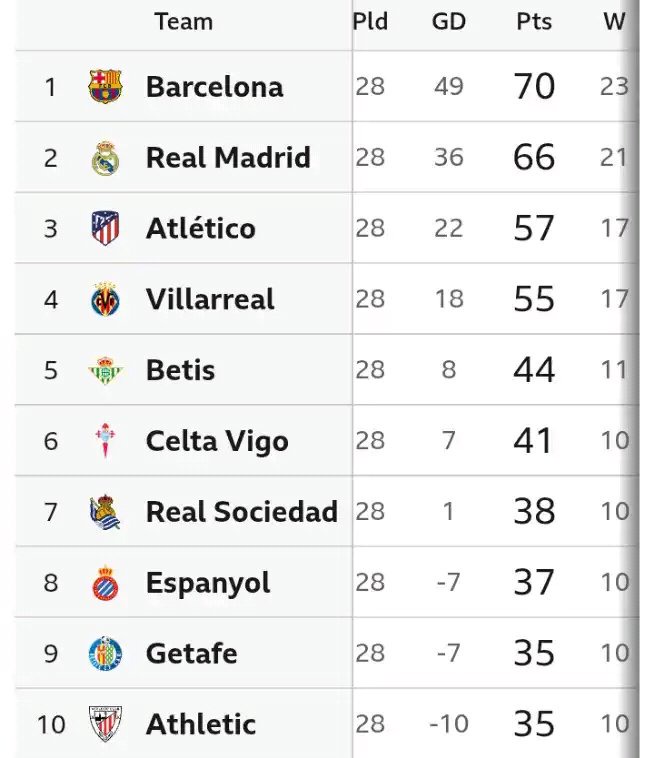The image size is (654, 758).
Task: Click the Pld column header
Action: (x=370, y=21)
